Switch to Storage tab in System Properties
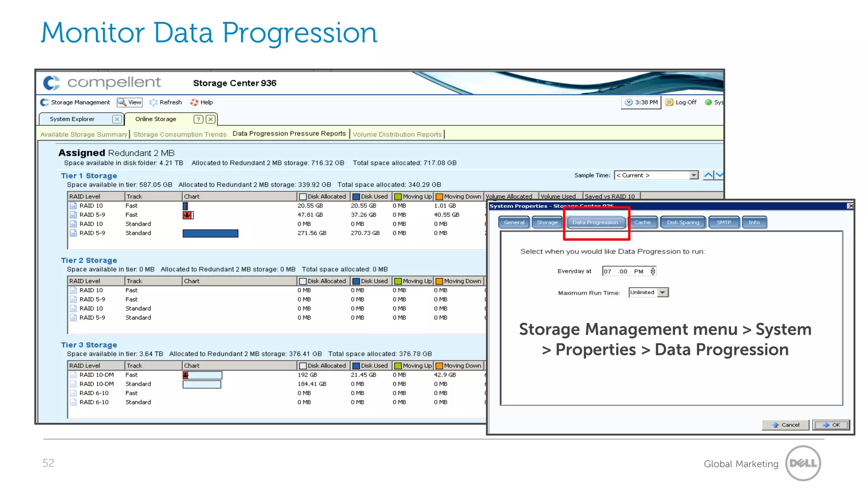Screen dimensions: 868x488 [x=547, y=222]
